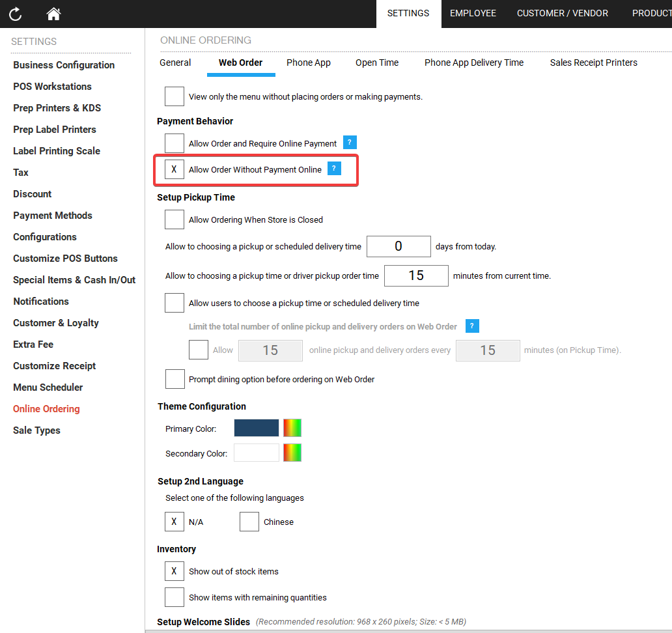Screen dimensions: 672x633
Task: Click the home icon in the top bar
Action: (53, 14)
